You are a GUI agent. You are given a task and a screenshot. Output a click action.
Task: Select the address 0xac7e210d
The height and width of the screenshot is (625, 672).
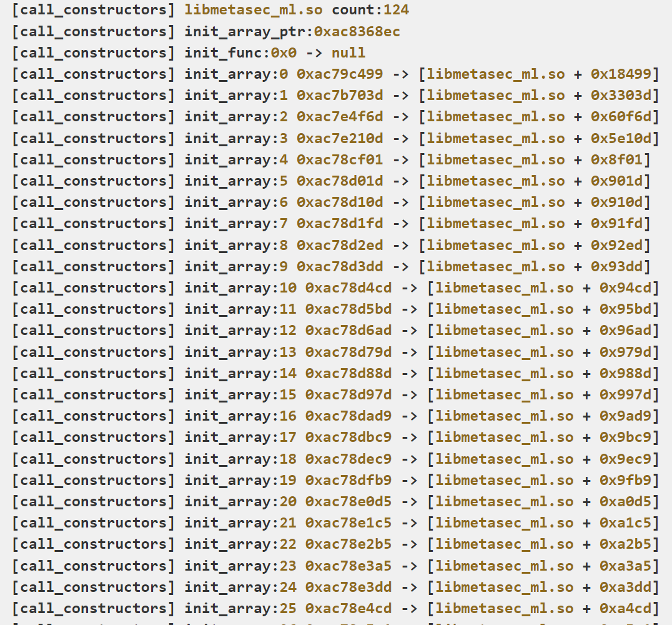[340, 138]
